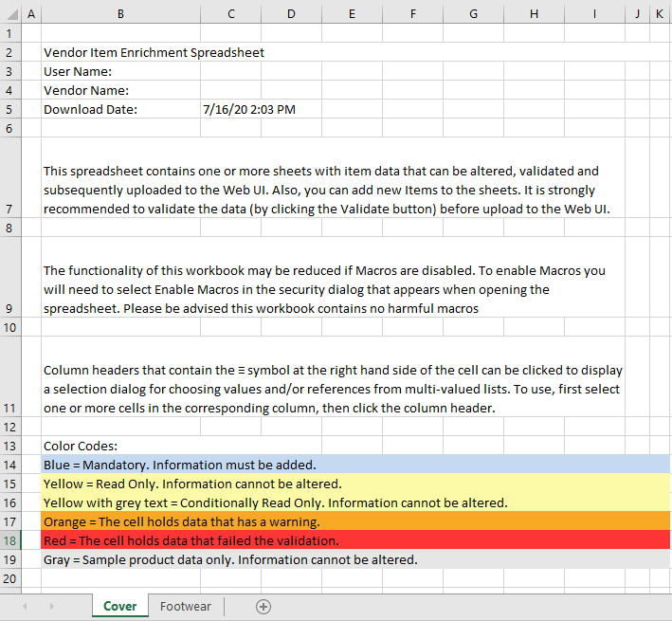This screenshot has height=621, width=672.
Task: Select column B header
Action: 121,13
